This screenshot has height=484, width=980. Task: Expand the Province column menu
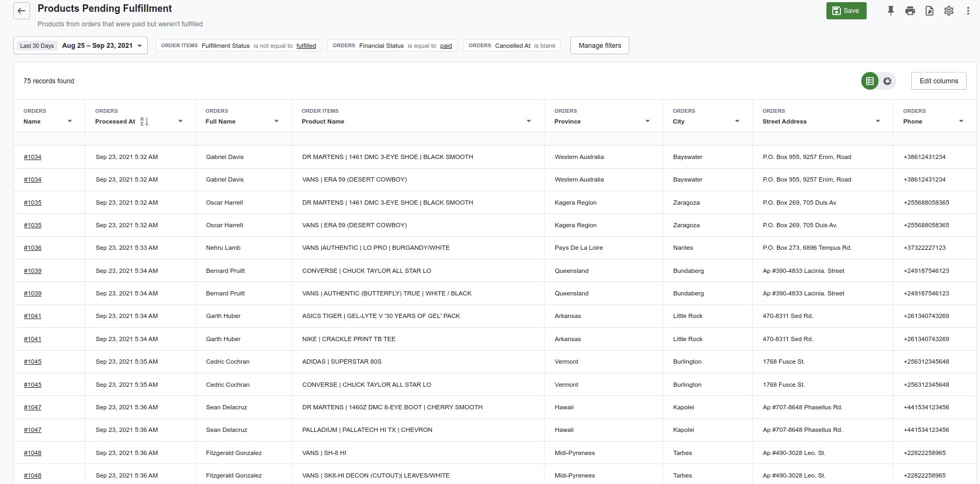tap(647, 121)
